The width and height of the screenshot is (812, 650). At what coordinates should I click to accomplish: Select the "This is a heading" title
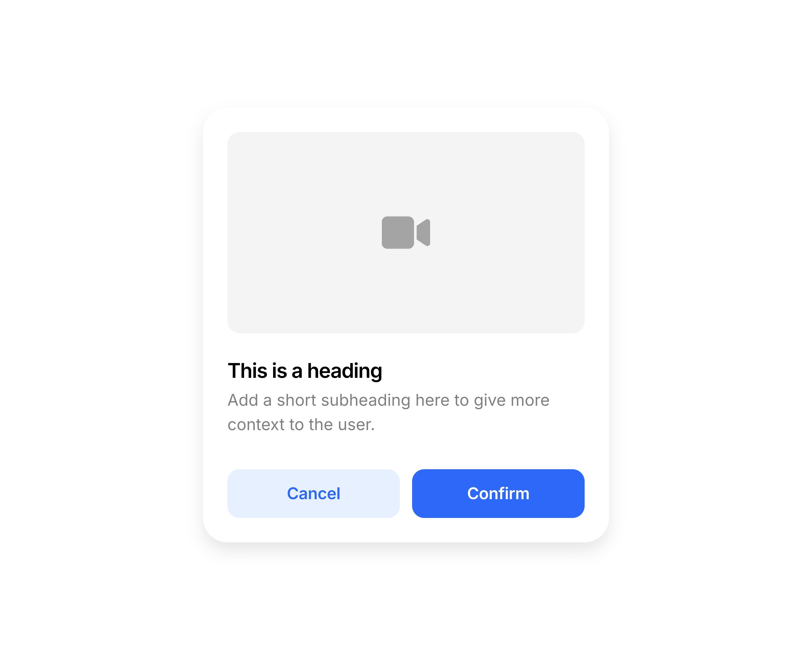(x=305, y=371)
